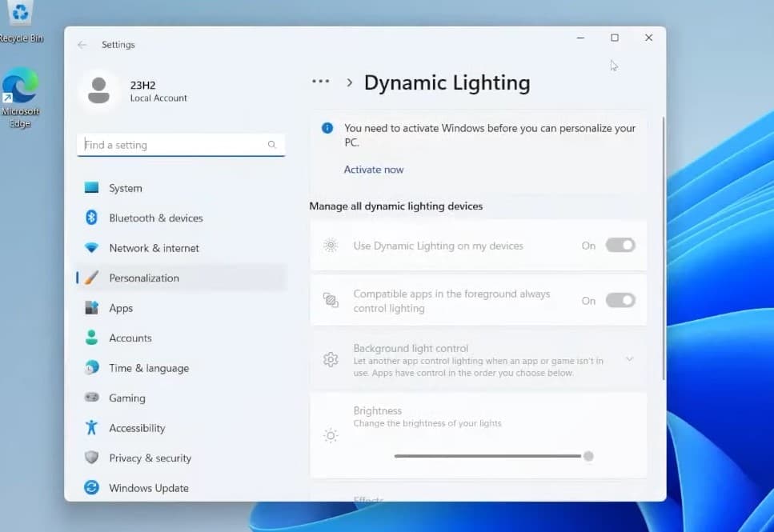Go back with the Settings back arrow
Image resolution: width=774 pixels, height=532 pixels.
pyautogui.click(x=82, y=45)
